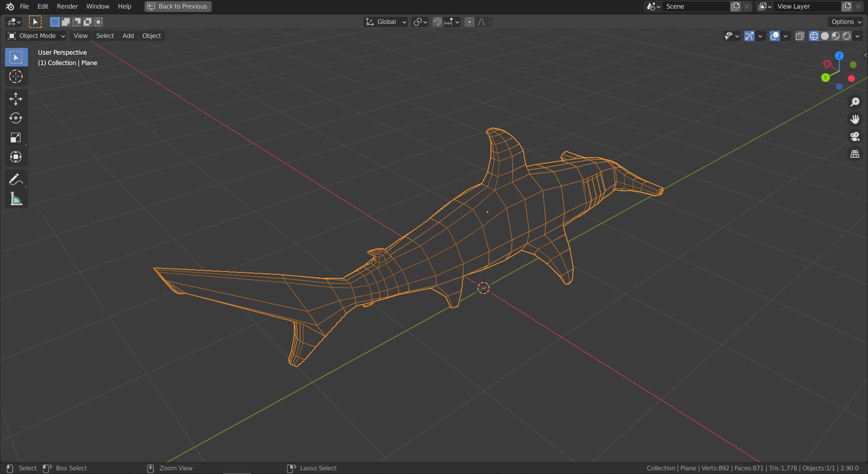Select the Measure ruler tool
This screenshot has width=868, height=474.
pos(16,199)
